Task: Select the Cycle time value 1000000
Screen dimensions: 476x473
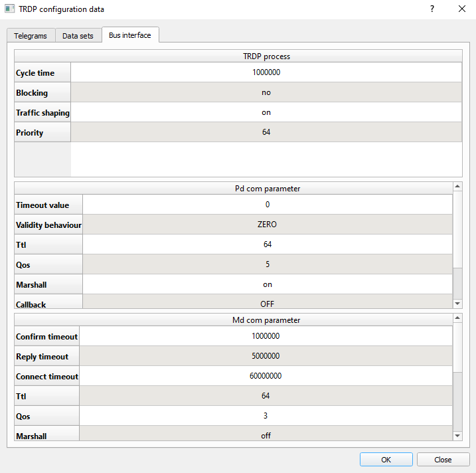Action: tap(266, 72)
